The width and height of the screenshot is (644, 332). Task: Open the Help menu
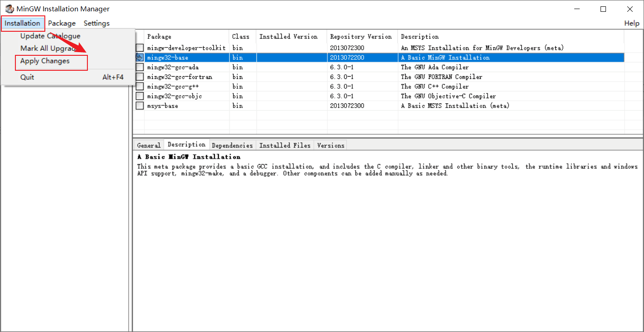coord(632,23)
